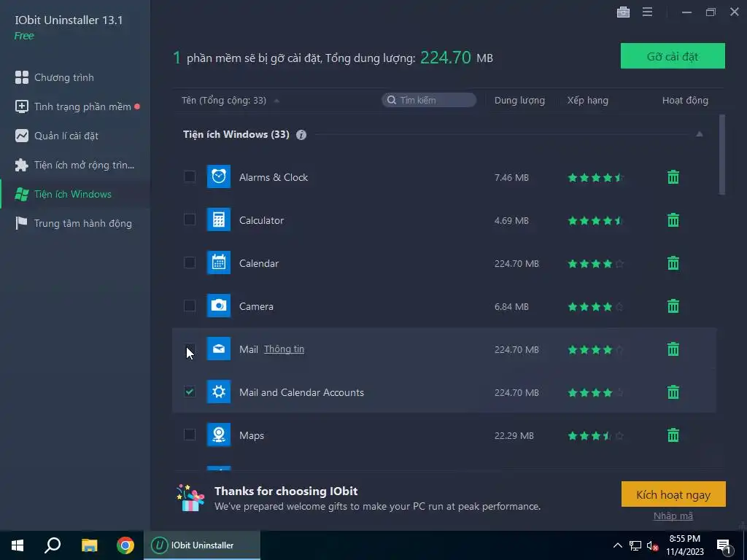Click the gift box icon in banner
The image size is (747, 560).
190,498
